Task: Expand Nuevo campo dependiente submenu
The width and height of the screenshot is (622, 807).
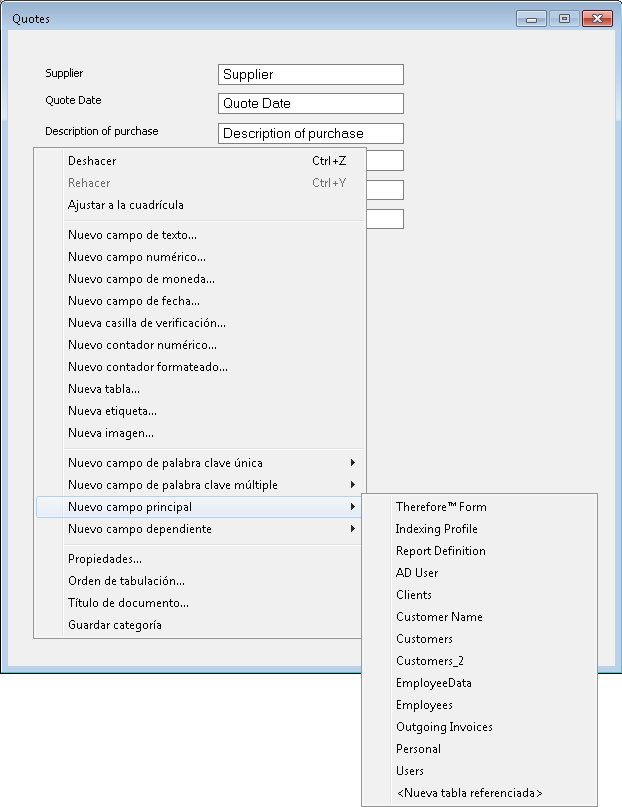Action: 201,529
